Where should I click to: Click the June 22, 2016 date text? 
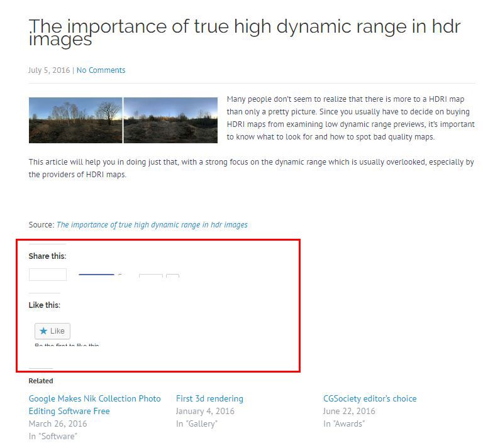pos(349,411)
